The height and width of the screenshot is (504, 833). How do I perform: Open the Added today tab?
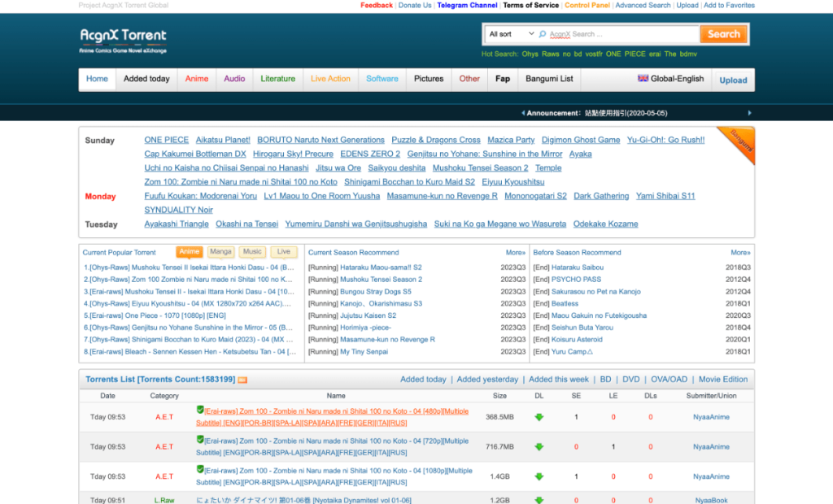coord(146,79)
